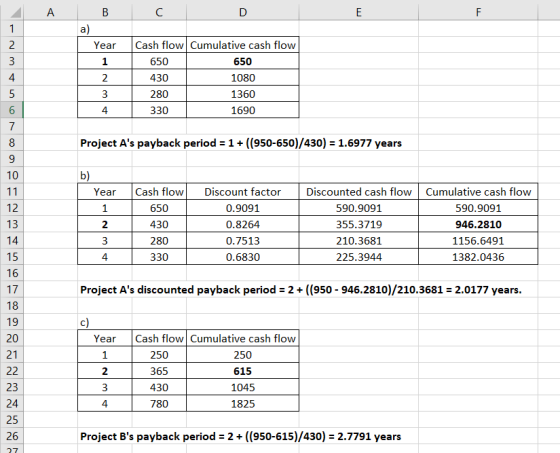Select row 8 header
Viewport: 560px width, 453px height.
pos(12,143)
